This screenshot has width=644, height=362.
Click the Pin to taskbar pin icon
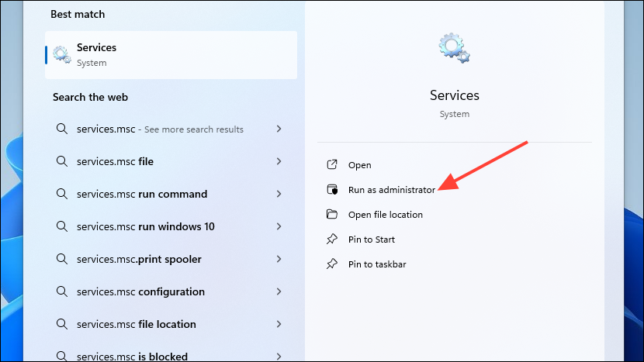tap(332, 264)
